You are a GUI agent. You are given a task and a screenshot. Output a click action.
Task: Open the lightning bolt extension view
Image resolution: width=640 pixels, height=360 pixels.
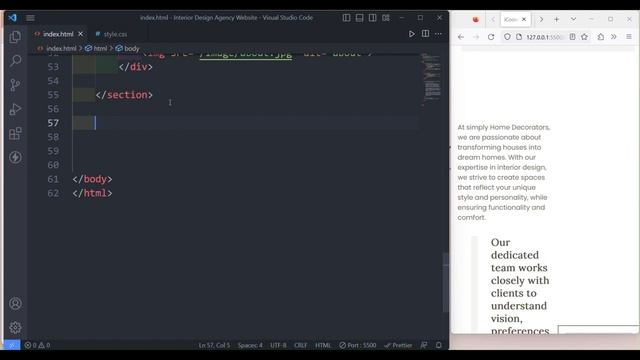pyautogui.click(x=15, y=157)
